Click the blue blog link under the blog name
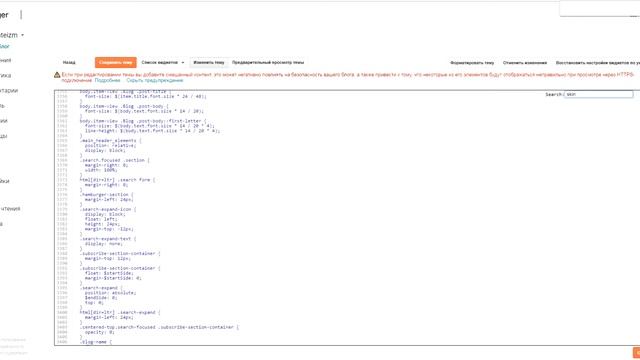The width and height of the screenshot is (640, 360). (4, 46)
